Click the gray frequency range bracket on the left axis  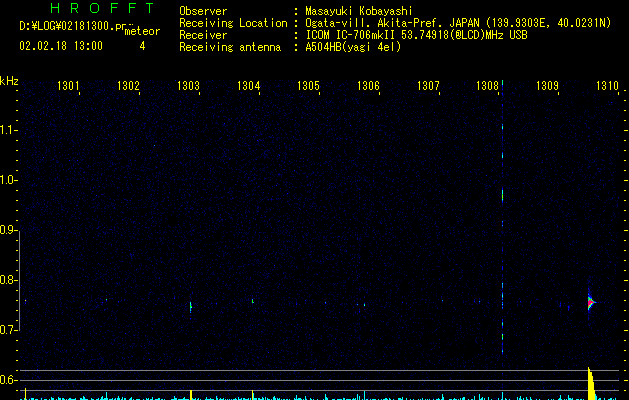click(x=19, y=281)
